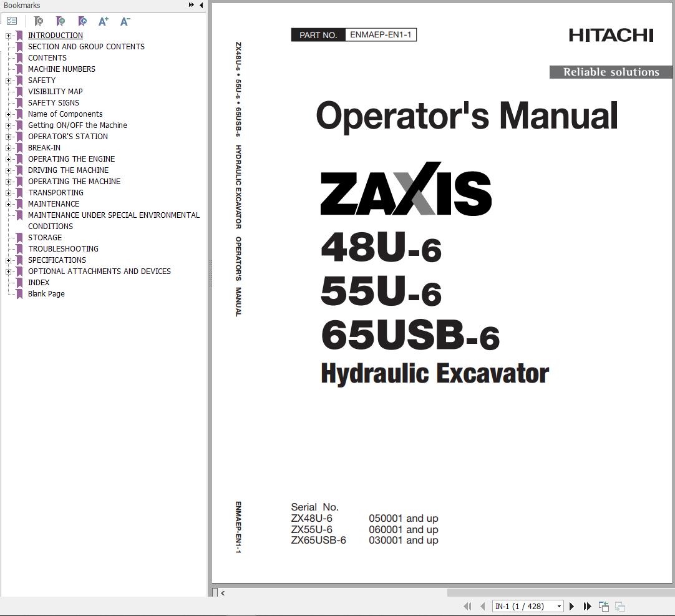Viewport: 675px width, 616px height.
Task: Go to the previous page
Action: point(483,606)
